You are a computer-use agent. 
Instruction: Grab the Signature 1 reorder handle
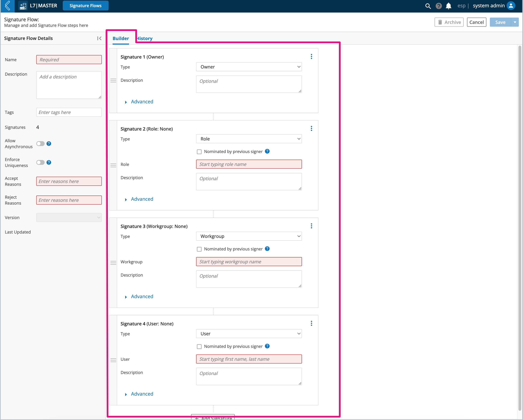[113, 81]
